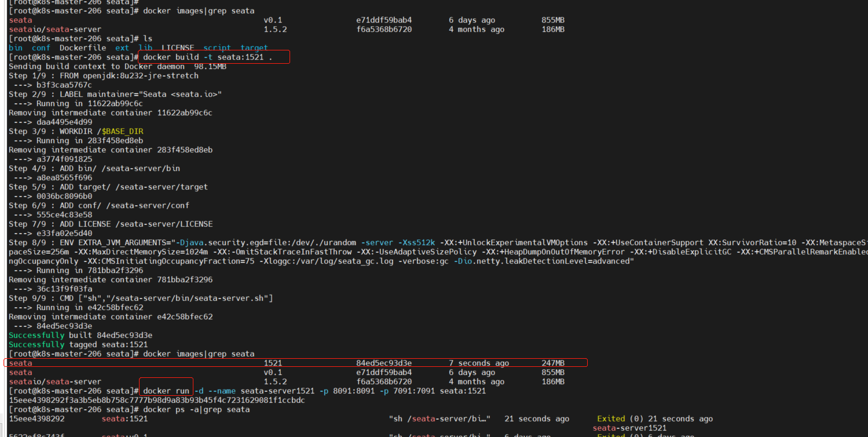Click 'Step 6/9 : ADD conf/' line
The image size is (868, 437).
(99, 206)
